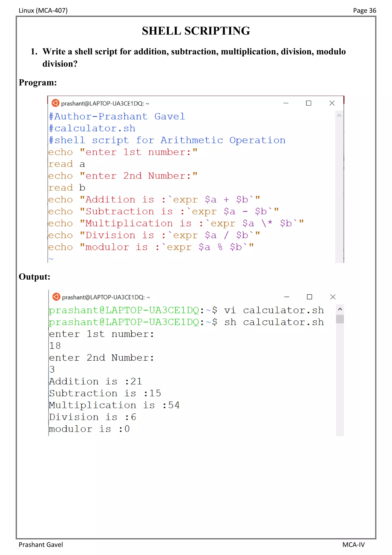Close the output terminal window
Viewport: 392px width, 555px height.
click(333, 297)
